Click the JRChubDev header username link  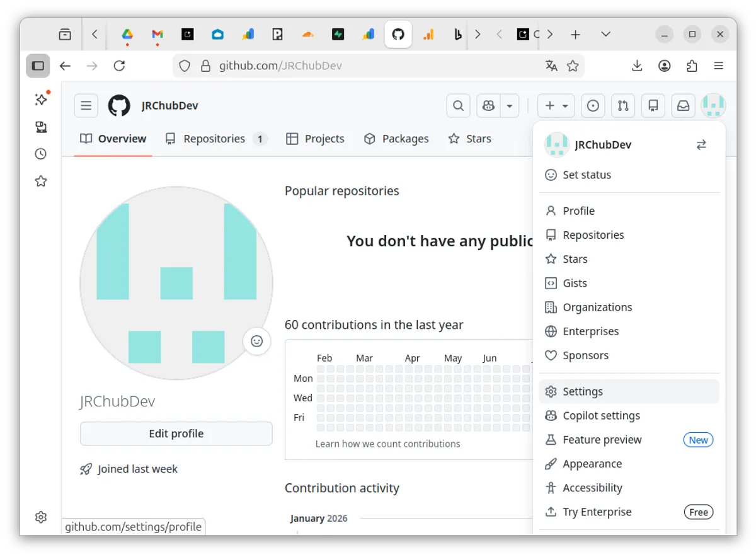pyautogui.click(x=170, y=106)
